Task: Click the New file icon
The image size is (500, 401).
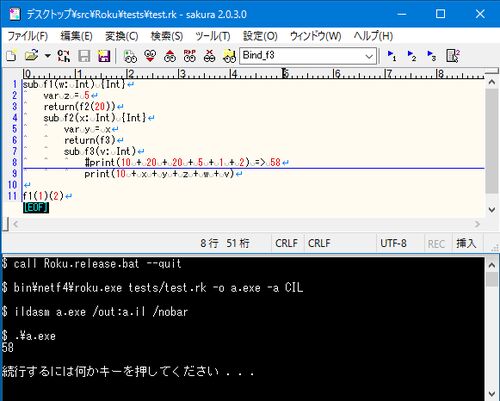Action: point(11,56)
